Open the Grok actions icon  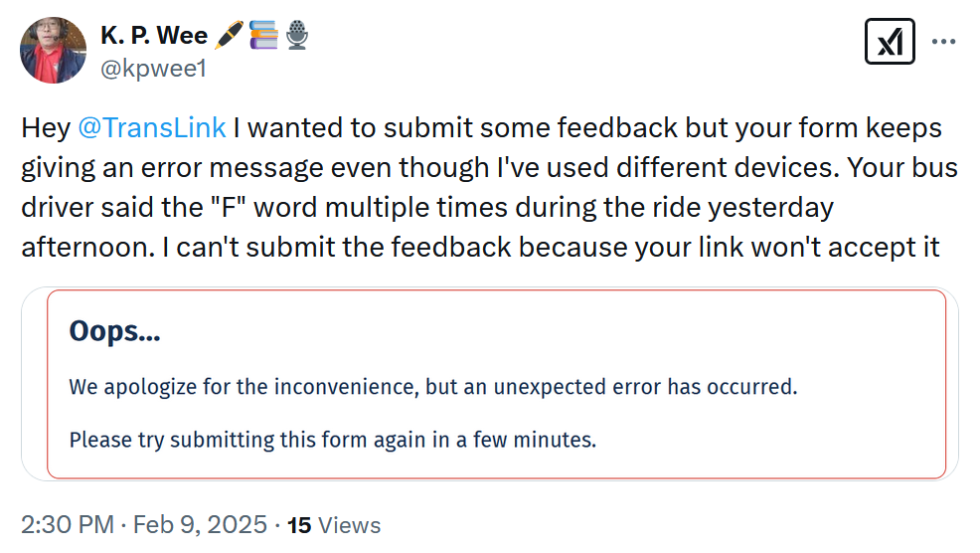[x=889, y=42]
